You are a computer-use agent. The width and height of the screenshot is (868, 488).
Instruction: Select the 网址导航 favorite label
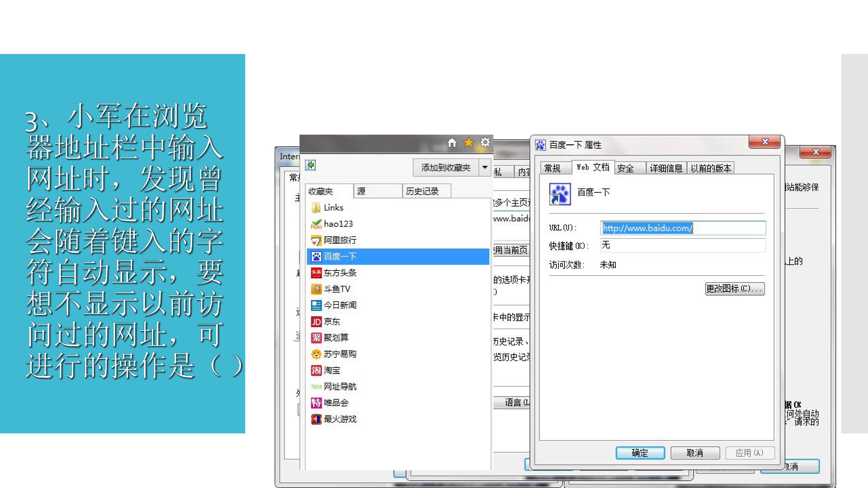coord(340,387)
